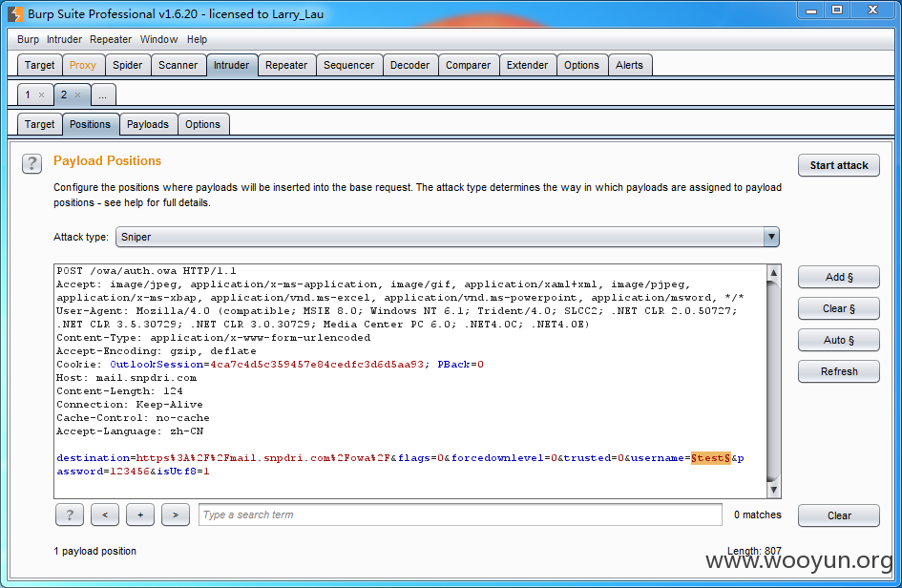Open the top-level Options tab
This screenshot has width=902, height=588.
[x=581, y=65]
